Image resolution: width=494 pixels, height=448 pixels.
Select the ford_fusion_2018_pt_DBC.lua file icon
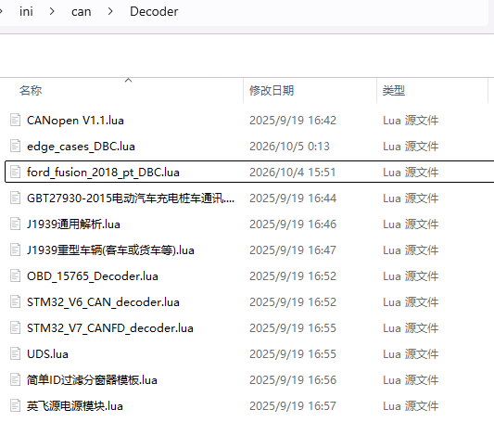coord(15,173)
